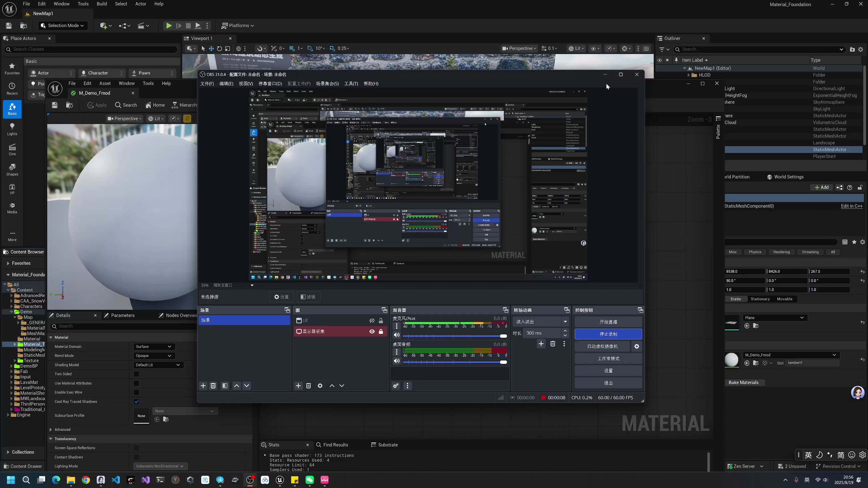This screenshot has height=488, width=868.
Task: Click Search in Material Editor toolbar
Action: 126,105
